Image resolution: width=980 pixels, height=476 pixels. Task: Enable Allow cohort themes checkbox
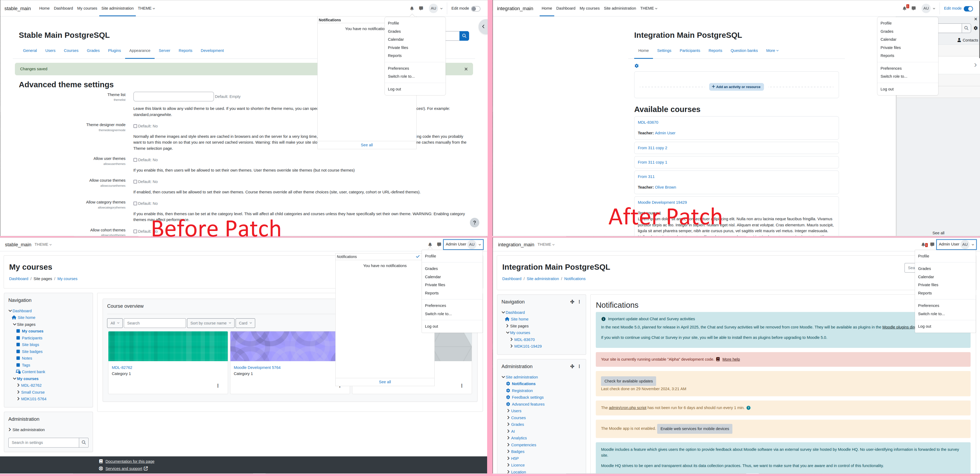[x=135, y=231]
